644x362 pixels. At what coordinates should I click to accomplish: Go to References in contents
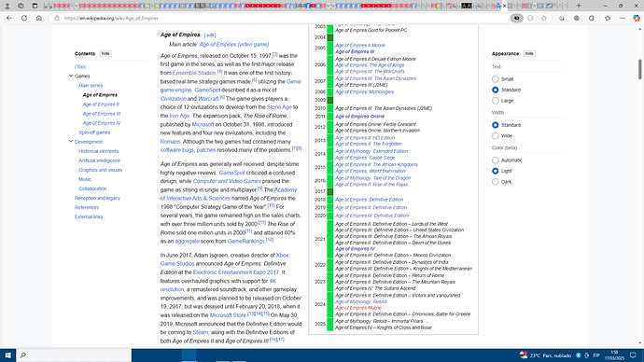87,208
